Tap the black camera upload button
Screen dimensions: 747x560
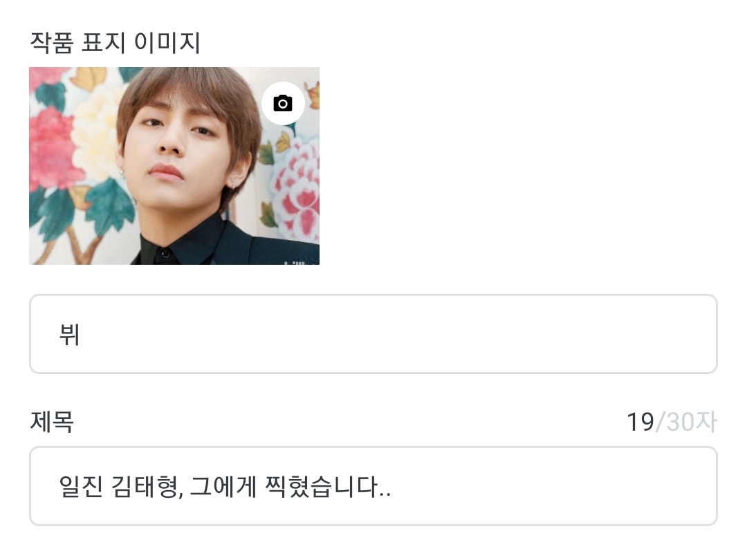(283, 104)
